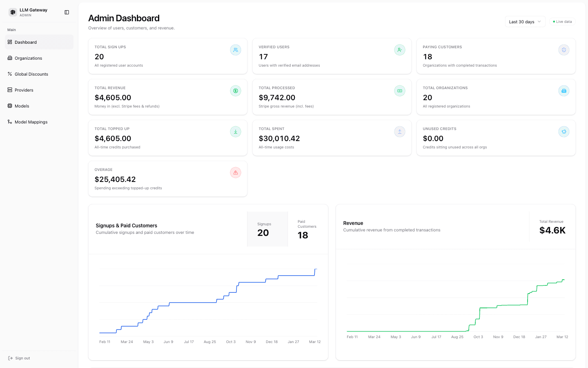588x368 pixels.
Task: Click the Overage warning triangle icon
Action: 236,173
